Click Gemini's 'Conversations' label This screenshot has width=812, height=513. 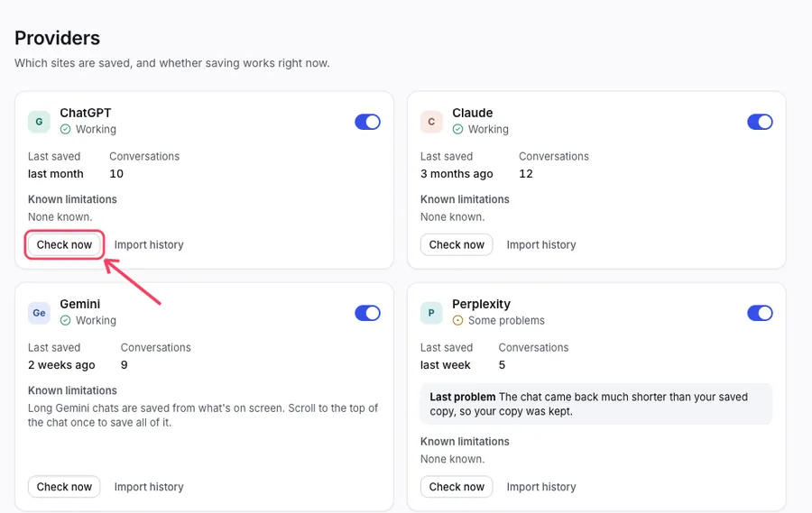pyautogui.click(x=156, y=347)
